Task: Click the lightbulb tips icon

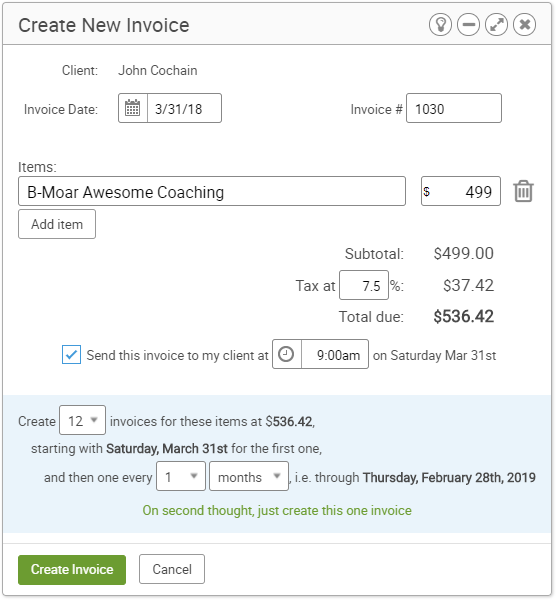Action: 440,25
